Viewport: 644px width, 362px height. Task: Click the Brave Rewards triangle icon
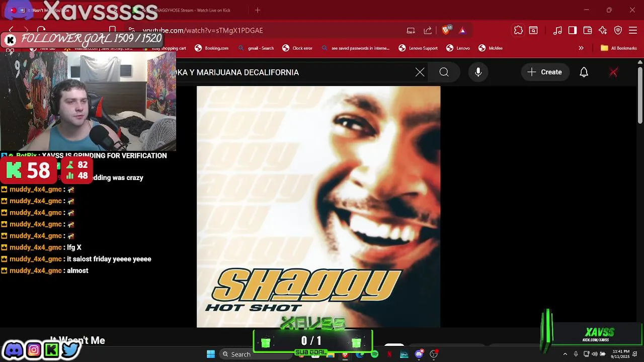point(462,31)
